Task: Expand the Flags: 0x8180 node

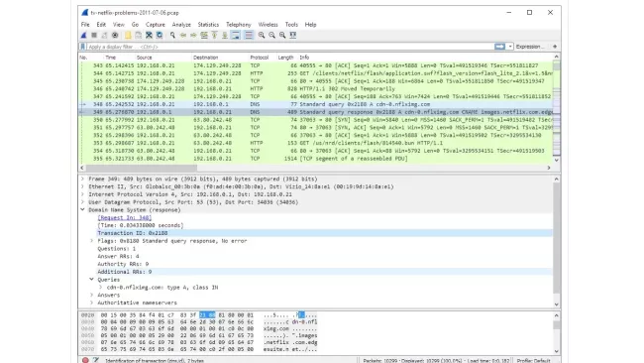Action: 92,241
